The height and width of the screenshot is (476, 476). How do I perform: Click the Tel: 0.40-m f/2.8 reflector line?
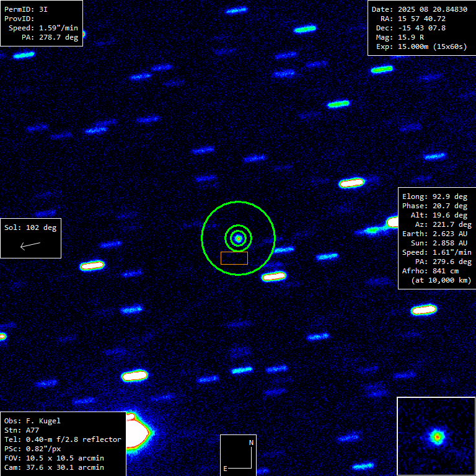pyautogui.click(x=63, y=439)
